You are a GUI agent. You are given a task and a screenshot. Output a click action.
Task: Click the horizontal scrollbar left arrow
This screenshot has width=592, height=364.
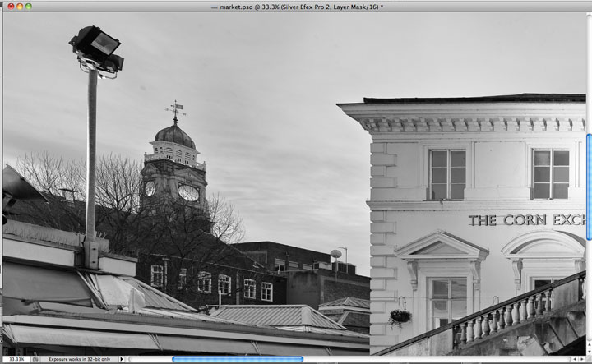point(575,359)
